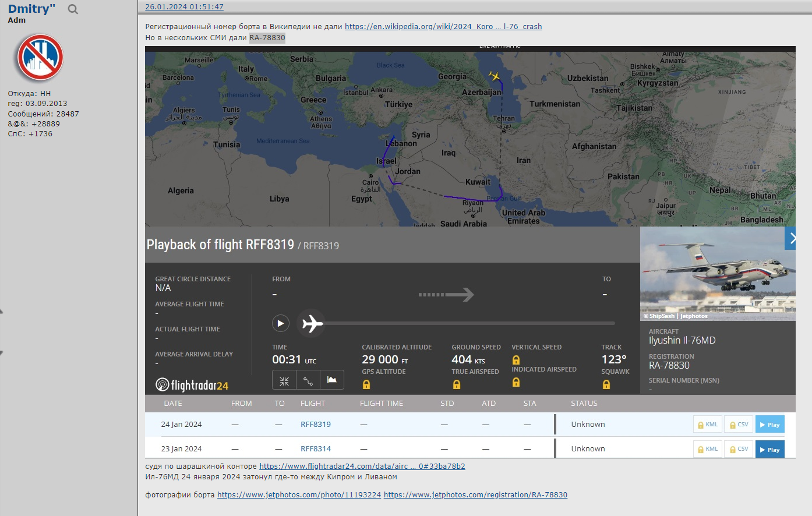Click the 404 KTS ground speed value
The image size is (812, 516).
(x=468, y=359)
